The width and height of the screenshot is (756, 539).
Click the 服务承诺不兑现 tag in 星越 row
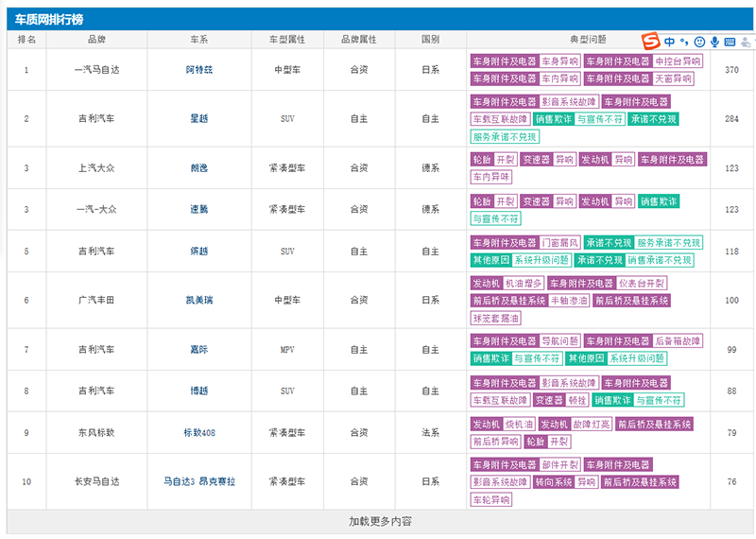(505, 137)
